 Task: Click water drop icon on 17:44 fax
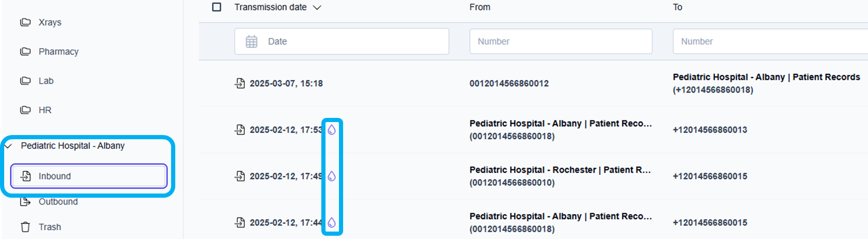pyautogui.click(x=332, y=223)
